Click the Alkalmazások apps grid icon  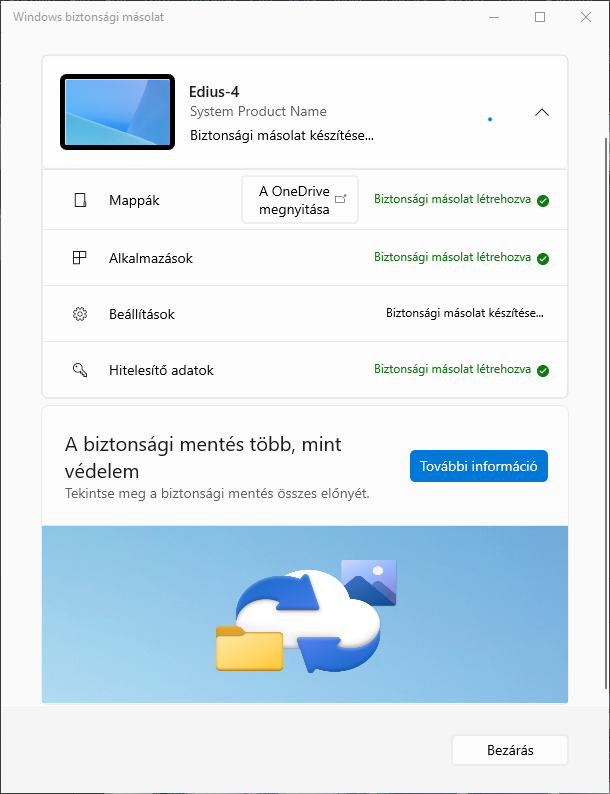tap(81, 258)
